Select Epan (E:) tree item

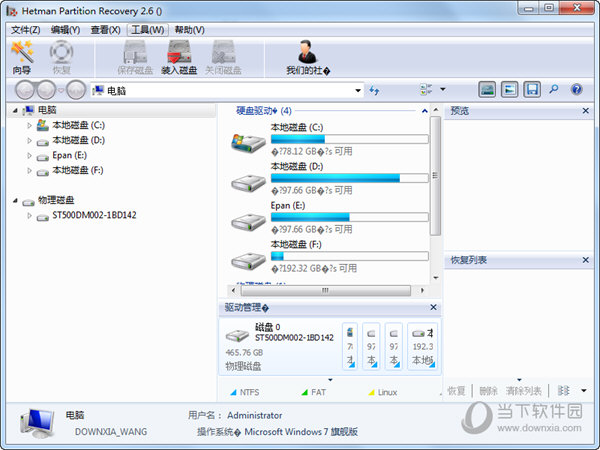(70, 155)
